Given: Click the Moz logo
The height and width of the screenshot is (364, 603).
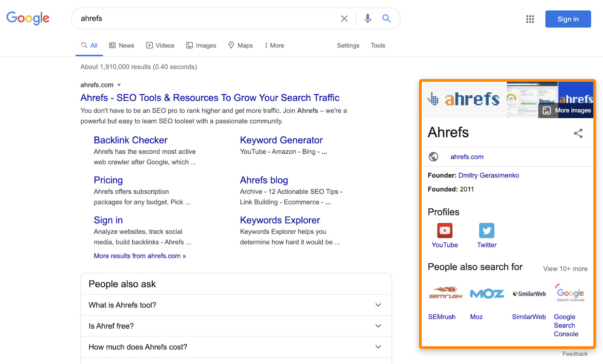Looking at the screenshot, I should click(x=487, y=294).
